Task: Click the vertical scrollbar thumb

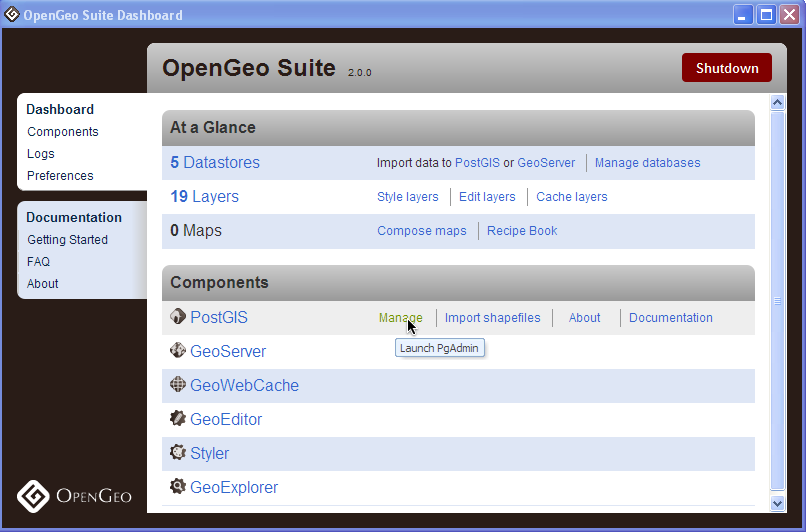Action: pyautogui.click(x=777, y=301)
